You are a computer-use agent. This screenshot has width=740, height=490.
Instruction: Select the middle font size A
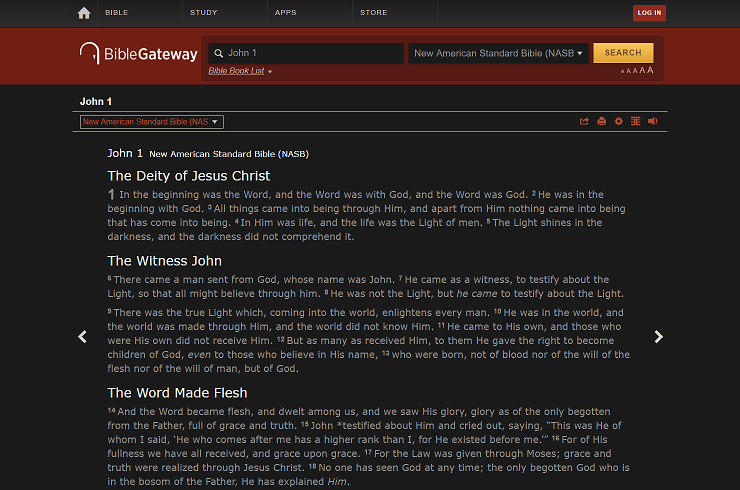coord(635,71)
